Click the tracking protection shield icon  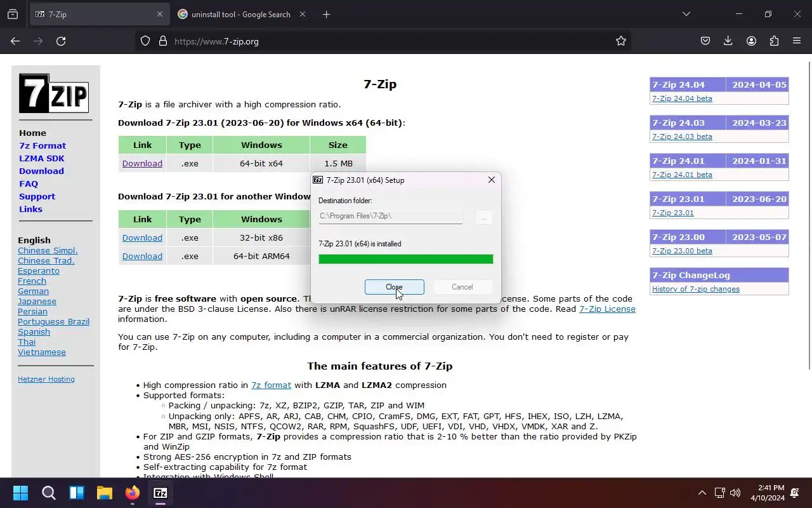(145, 41)
